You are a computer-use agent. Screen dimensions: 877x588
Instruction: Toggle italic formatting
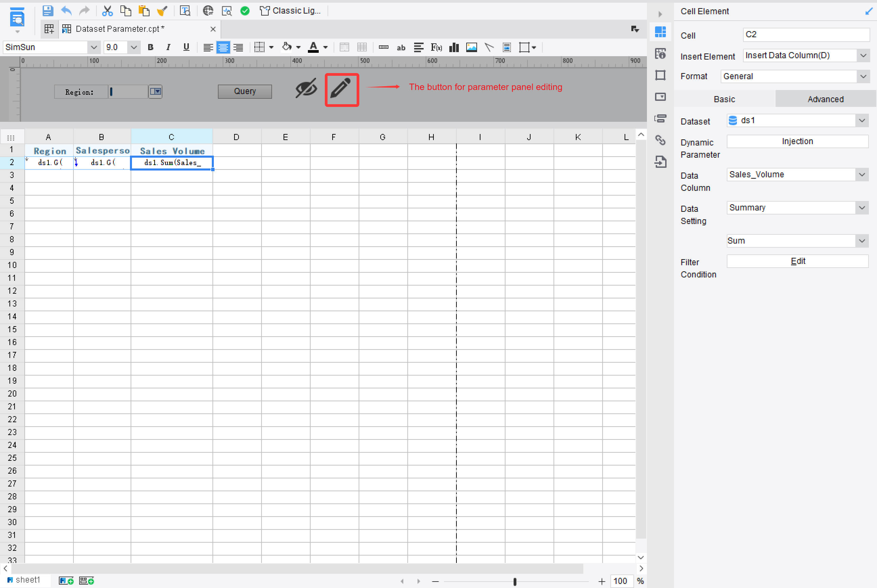[x=168, y=47]
